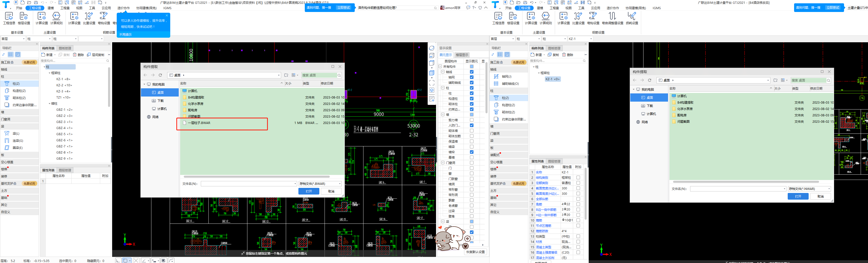
Task: Toggle the 辅助轴线 display checkbox
Action: (x=472, y=82)
